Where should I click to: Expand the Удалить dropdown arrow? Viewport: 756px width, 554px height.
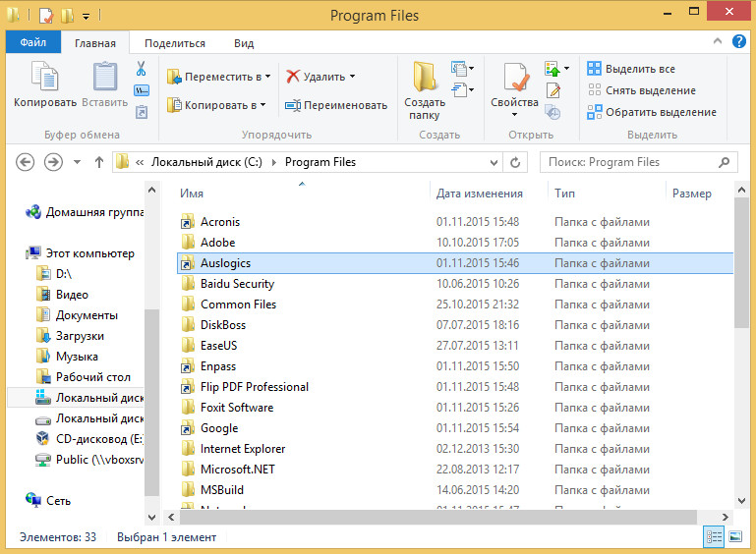(353, 77)
